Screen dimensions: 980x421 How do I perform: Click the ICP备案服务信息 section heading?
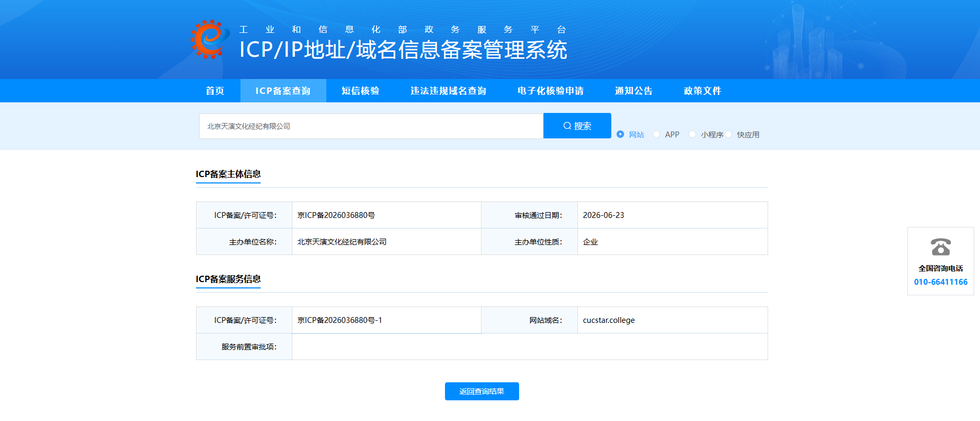pos(228,279)
